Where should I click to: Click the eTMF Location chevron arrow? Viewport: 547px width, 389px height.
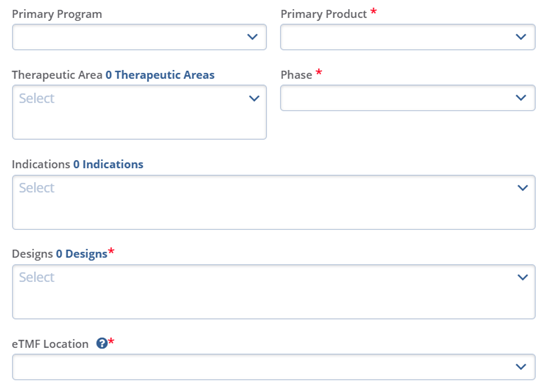tap(521, 367)
